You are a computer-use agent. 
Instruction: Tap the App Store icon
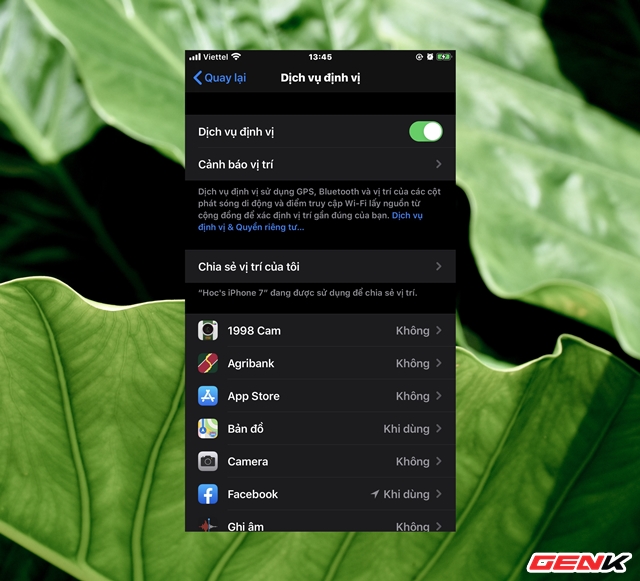[208, 396]
